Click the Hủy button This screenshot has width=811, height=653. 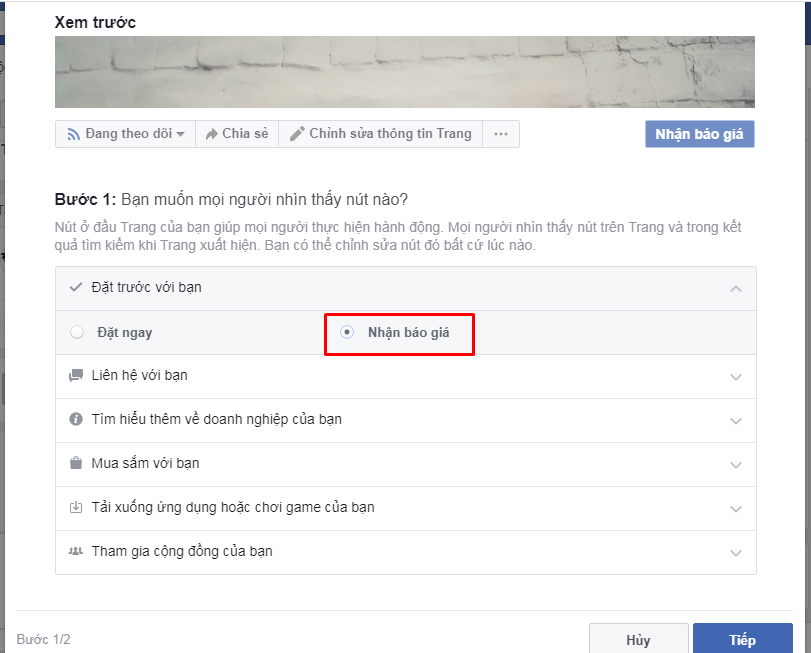tap(638, 640)
